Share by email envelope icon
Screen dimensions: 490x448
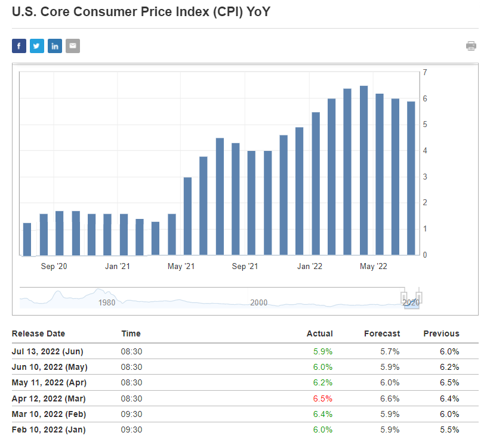tap(73, 46)
